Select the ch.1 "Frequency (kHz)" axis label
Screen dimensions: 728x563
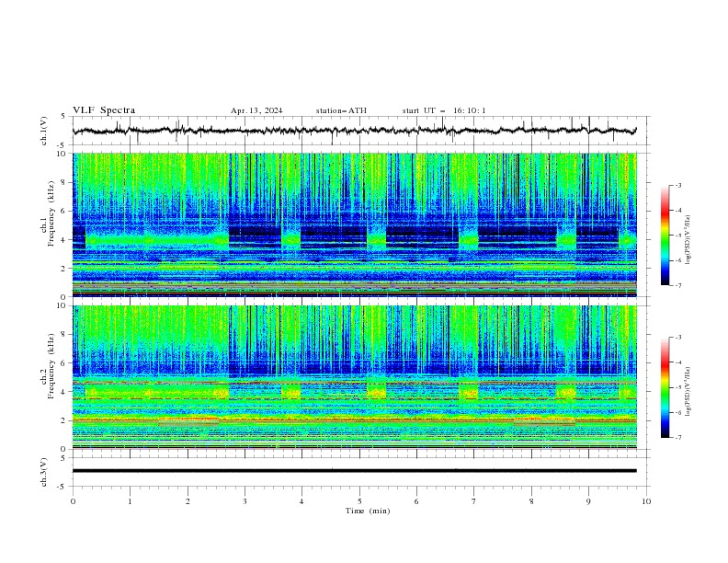pyautogui.click(x=51, y=212)
